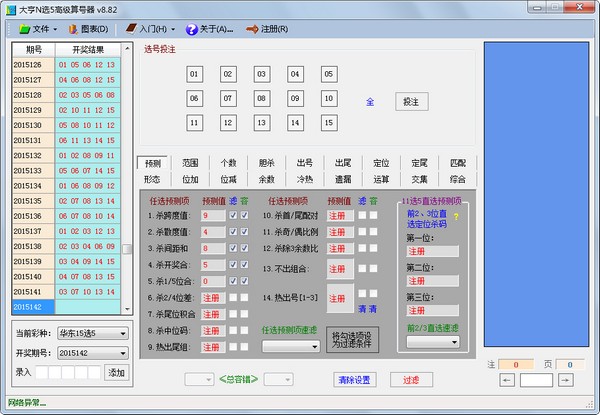Open dropdown left of <总容错>
This screenshot has width=600, height=415.
tap(199, 379)
